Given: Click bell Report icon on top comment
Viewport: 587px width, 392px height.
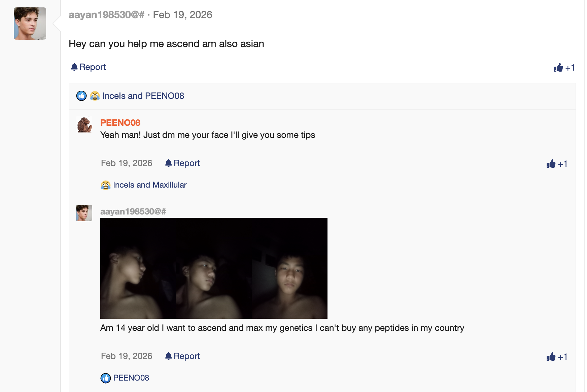Looking at the screenshot, I should point(74,67).
